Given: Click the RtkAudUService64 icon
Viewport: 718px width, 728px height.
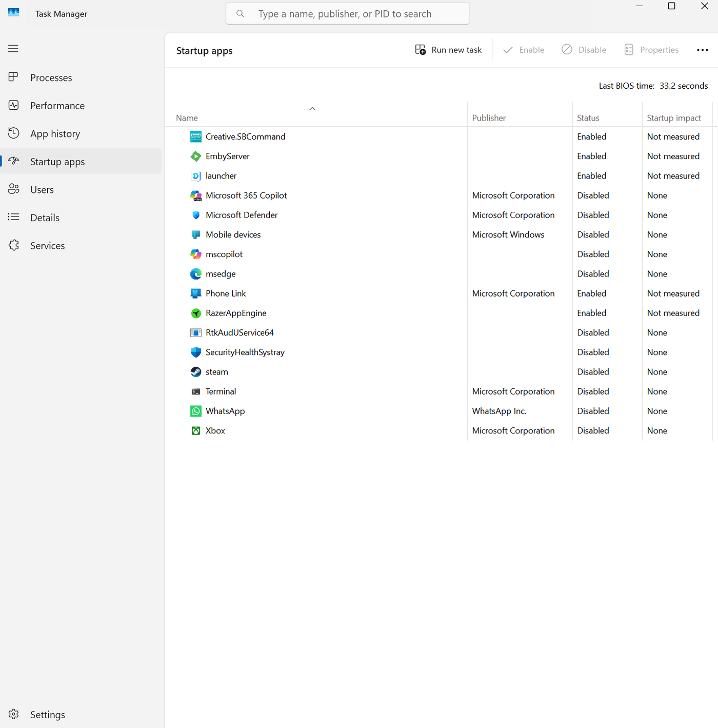Looking at the screenshot, I should pyautogui.click(x=196, y=332).
